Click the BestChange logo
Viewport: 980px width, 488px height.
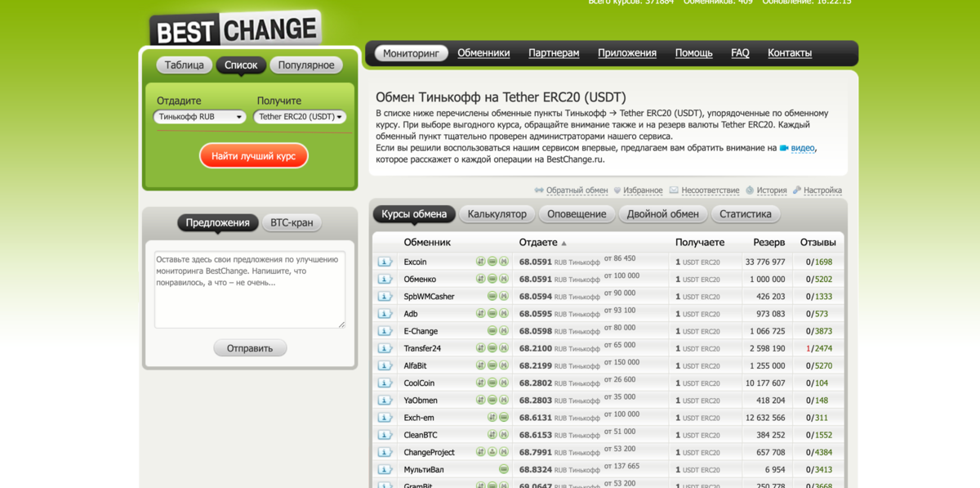235,29
